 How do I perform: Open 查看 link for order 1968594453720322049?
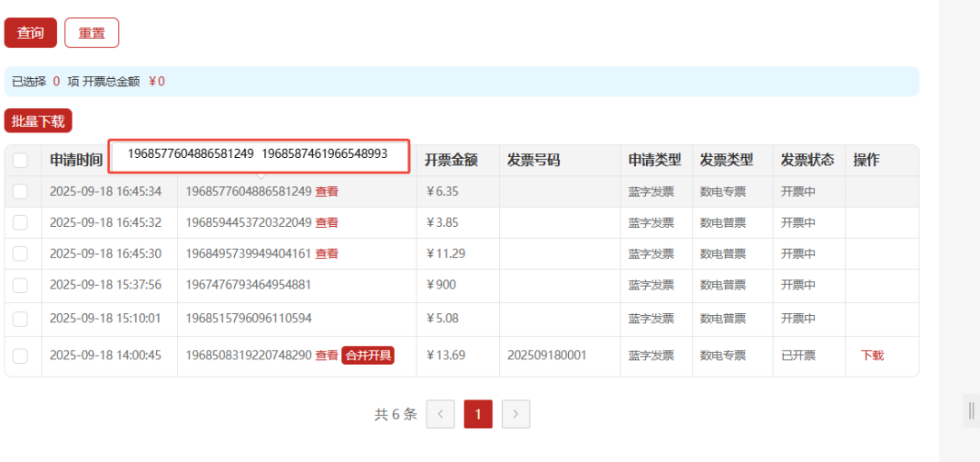coord(327,222)
